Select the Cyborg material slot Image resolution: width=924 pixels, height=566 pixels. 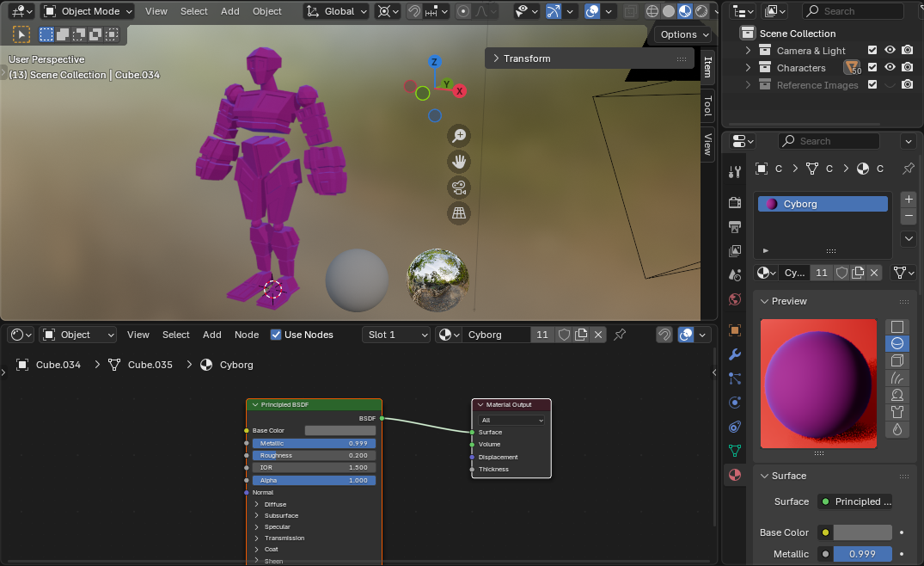pyautogui.click(x=823, y=204)
